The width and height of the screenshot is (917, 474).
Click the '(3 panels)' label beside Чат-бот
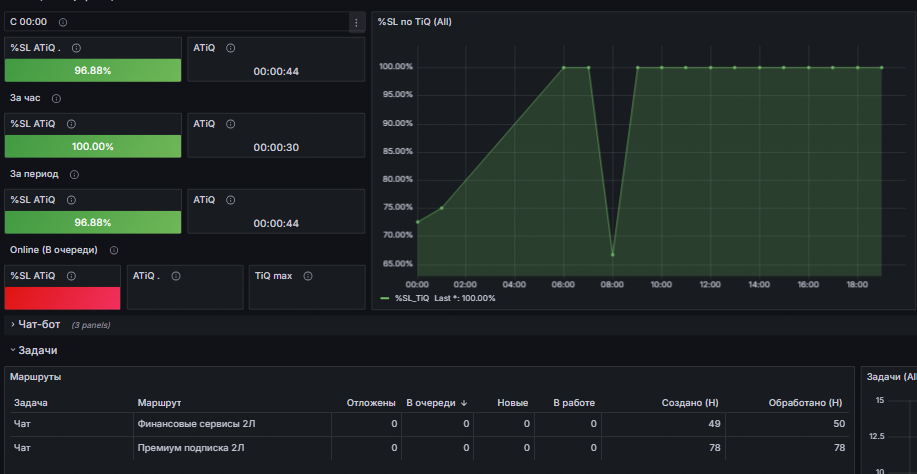(x=91, y=325)
